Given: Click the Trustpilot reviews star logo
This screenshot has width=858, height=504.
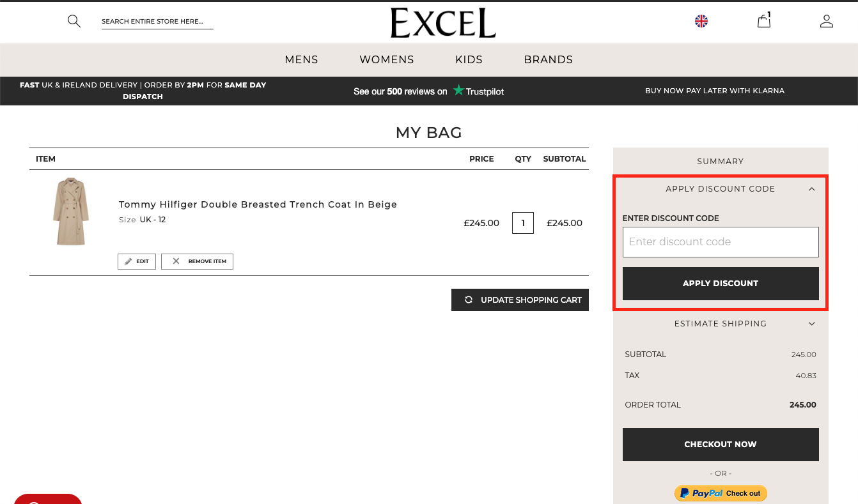Looking at the screenshot, I should [x=458, y=91].
